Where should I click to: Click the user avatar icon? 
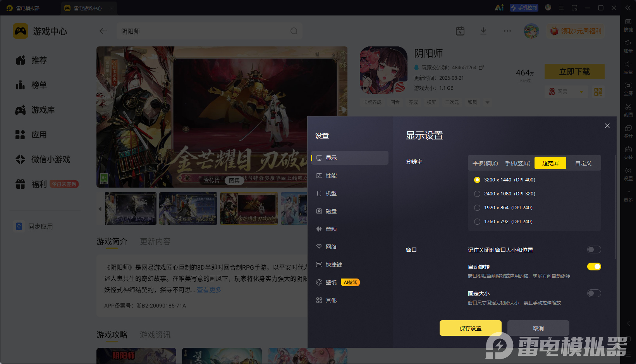531,31
